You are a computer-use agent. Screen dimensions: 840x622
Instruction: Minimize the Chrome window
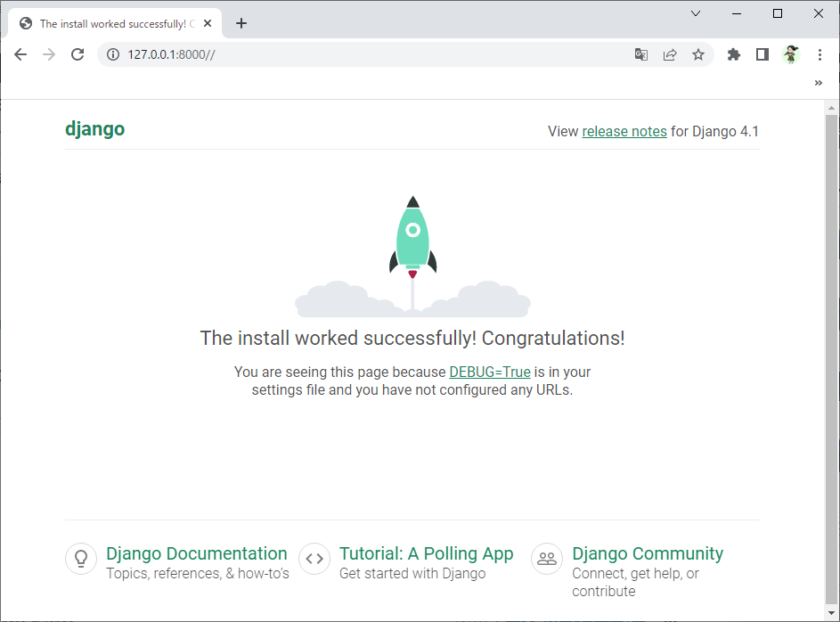pyautogui.click(x=737, y=14)
